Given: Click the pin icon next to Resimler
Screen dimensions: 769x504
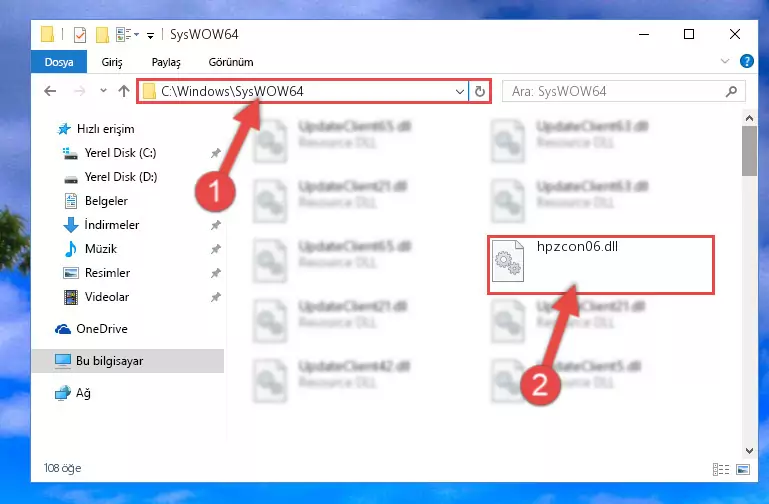Looking at the screenshot, I should point(215,273).
